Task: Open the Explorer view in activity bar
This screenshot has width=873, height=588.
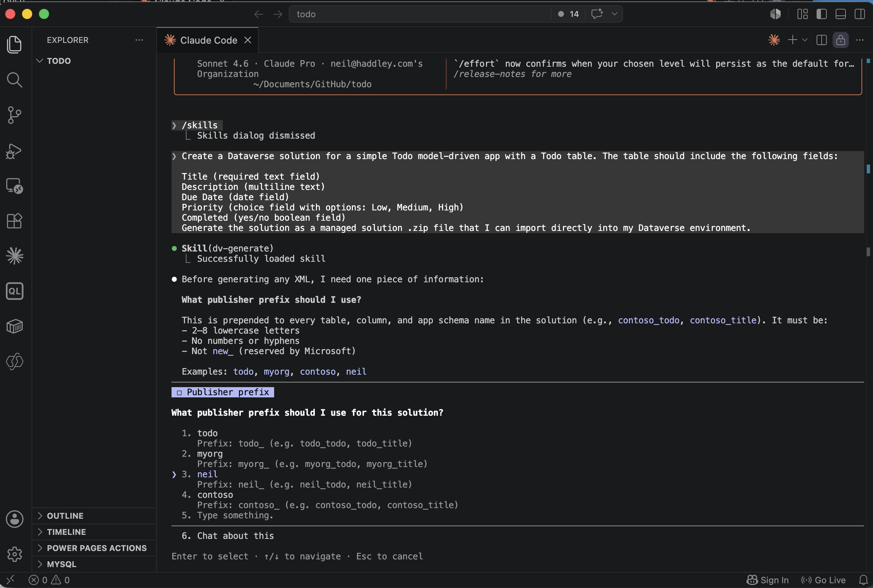Action: point(14,45)
